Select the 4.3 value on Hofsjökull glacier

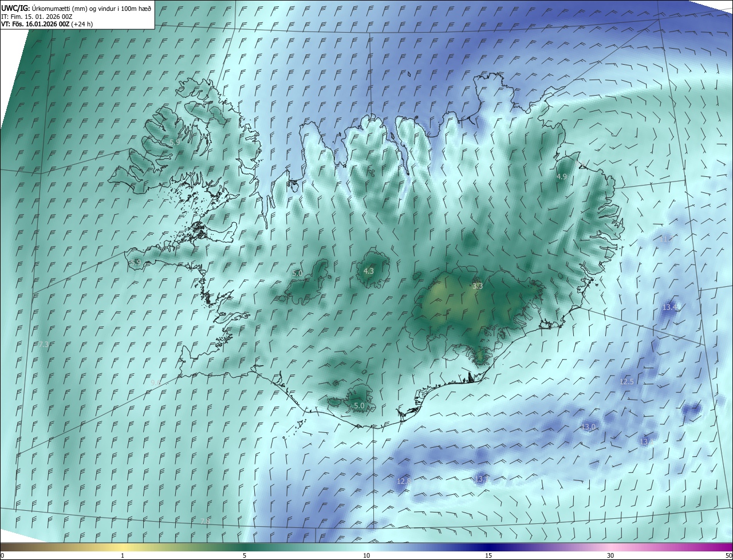pyautogui.click(x=369, y=271)
